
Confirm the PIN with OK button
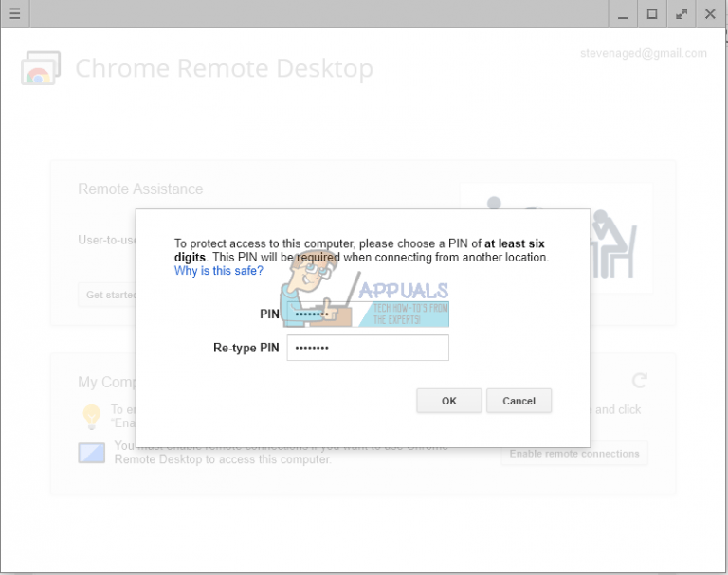click(x=449, y=401)
